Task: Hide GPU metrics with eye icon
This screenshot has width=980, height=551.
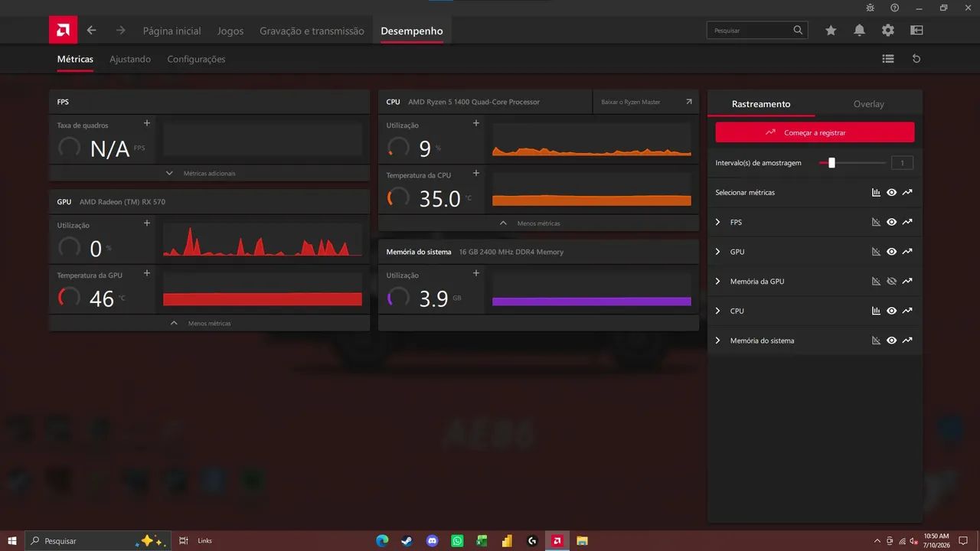Action: pos(891,252)
